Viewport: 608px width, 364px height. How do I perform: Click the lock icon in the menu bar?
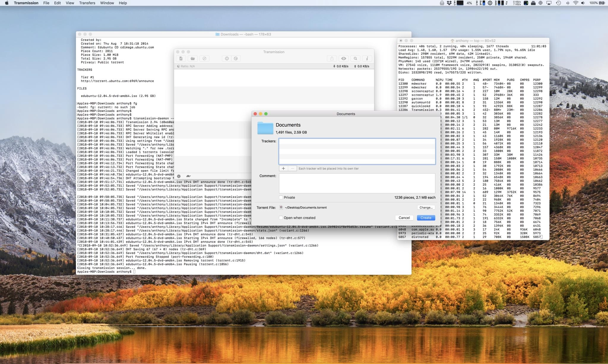point(442,3)
